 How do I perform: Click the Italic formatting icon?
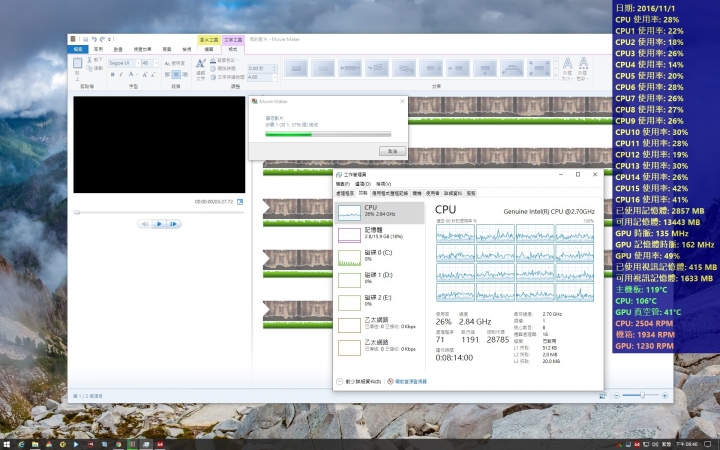[x=121, y=74]
